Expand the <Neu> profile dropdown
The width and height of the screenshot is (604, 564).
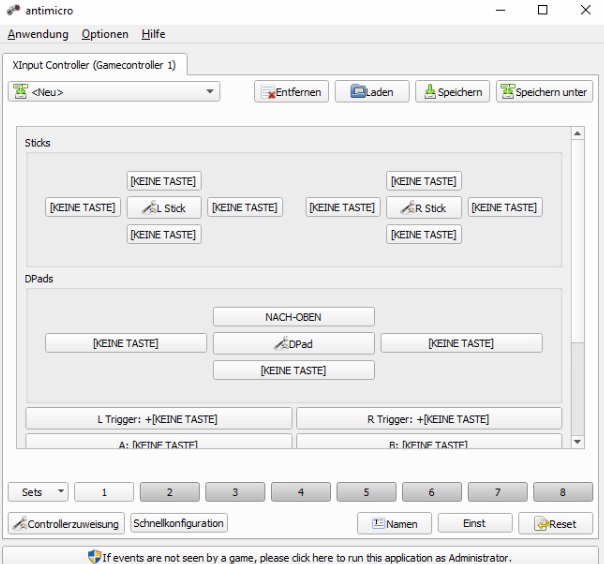(x=114, y=92)
